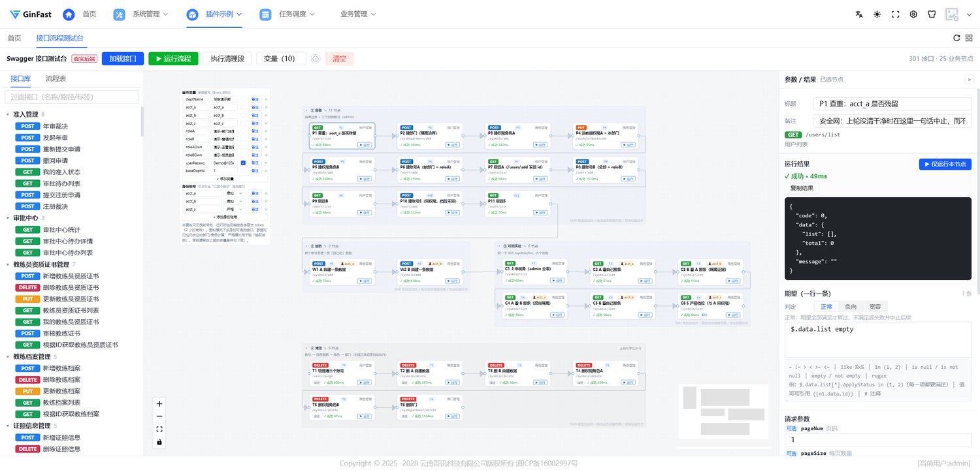Switch to the 流程表 tab

[56, 78]
